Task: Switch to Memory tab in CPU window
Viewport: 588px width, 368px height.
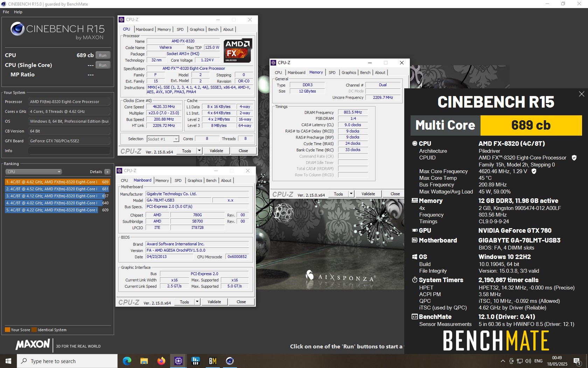Action: [164, 29]
